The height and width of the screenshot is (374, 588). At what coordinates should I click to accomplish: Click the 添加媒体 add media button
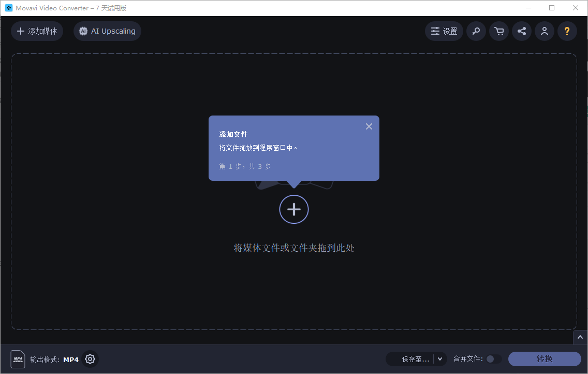click(37, 31)
